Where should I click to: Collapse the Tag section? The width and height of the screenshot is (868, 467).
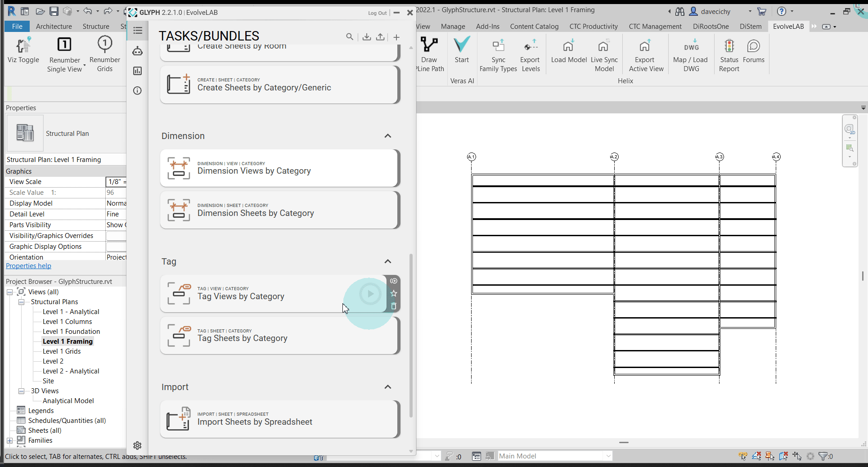(387, 261)
